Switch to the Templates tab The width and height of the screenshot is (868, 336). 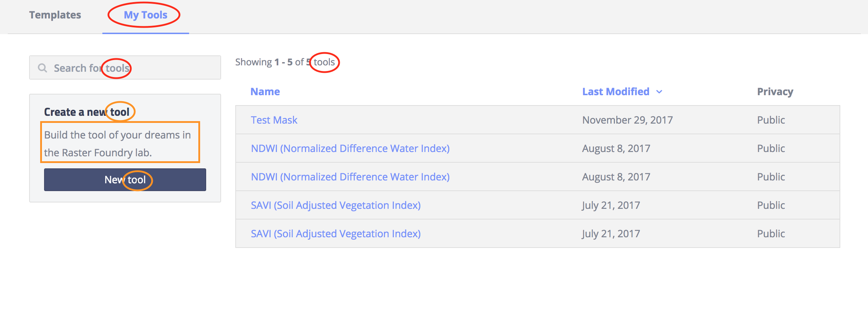pos(55,15)
